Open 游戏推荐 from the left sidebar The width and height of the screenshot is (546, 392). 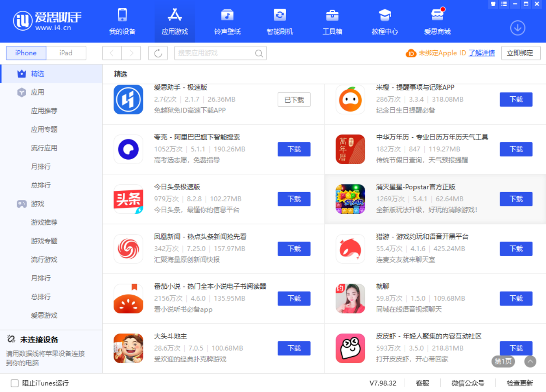coord(43,222)
